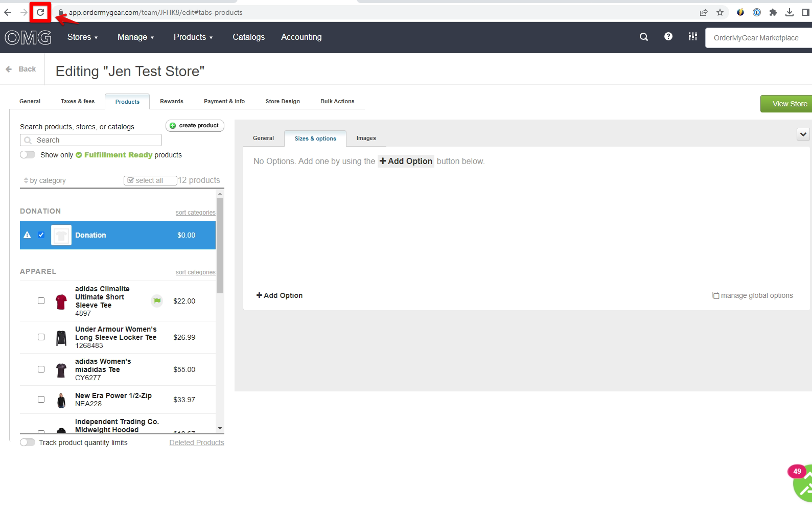This screenshot has width=812, height=512.
Task: Open the settings sliders icon in navbar
Action: pos(693,36)
